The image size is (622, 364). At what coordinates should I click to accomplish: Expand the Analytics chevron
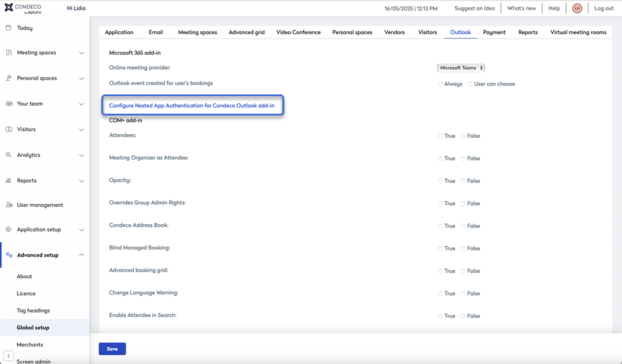pyautogui.click(x=81, y=155)
